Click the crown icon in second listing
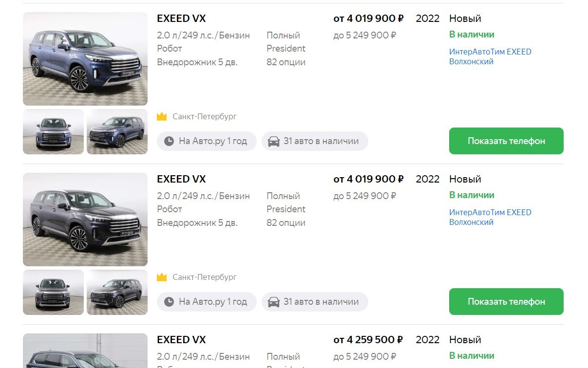Image resolution: width=588 pixels, height=368 pixels. [162, 277]
